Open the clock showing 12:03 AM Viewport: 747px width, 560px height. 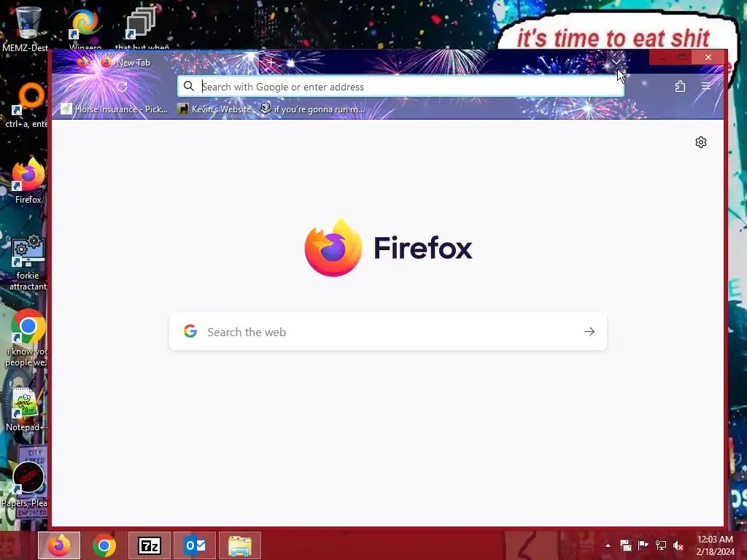click(715, 545)
